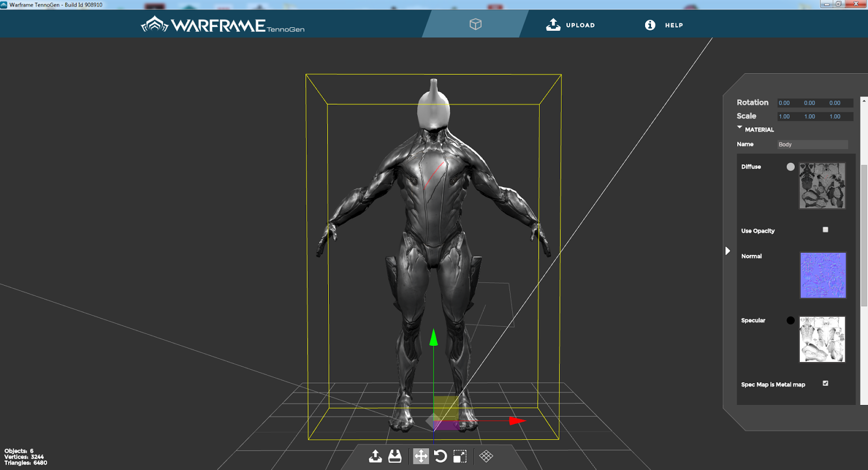
Task: Click the 'Normal' label
Action: pos(751,256)
